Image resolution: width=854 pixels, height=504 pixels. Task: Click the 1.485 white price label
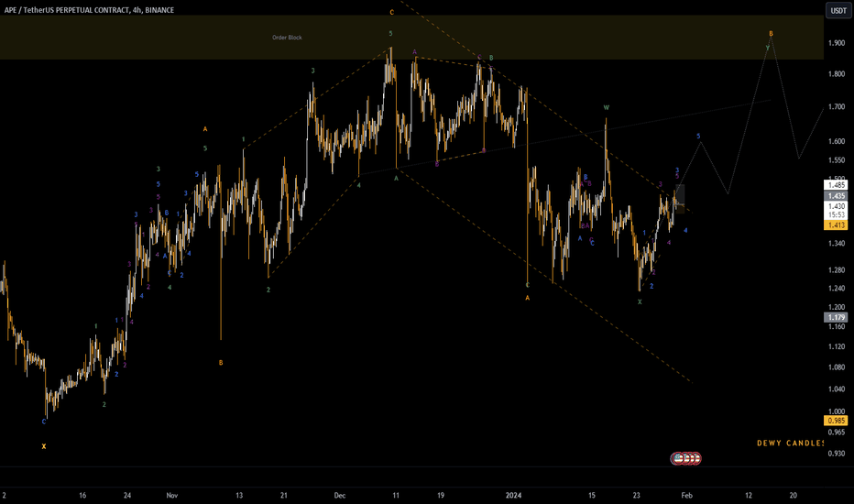pyautogui.click(x=836, y=185)
